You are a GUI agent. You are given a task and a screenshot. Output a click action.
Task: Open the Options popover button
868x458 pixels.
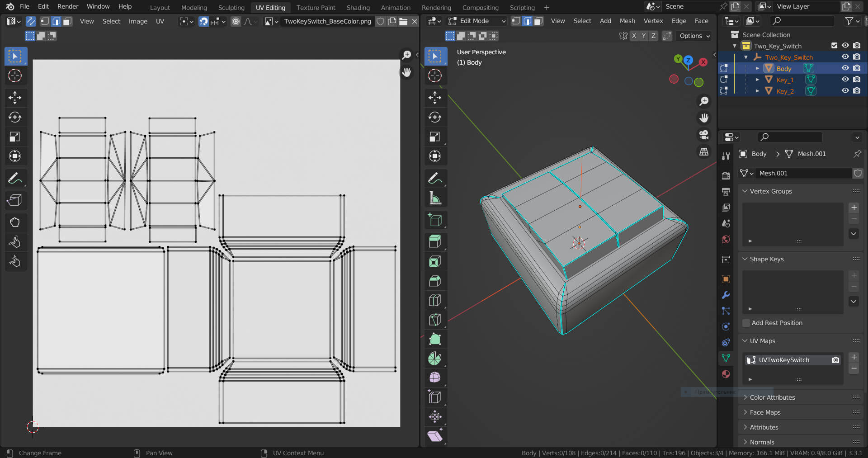coord(695,36)
